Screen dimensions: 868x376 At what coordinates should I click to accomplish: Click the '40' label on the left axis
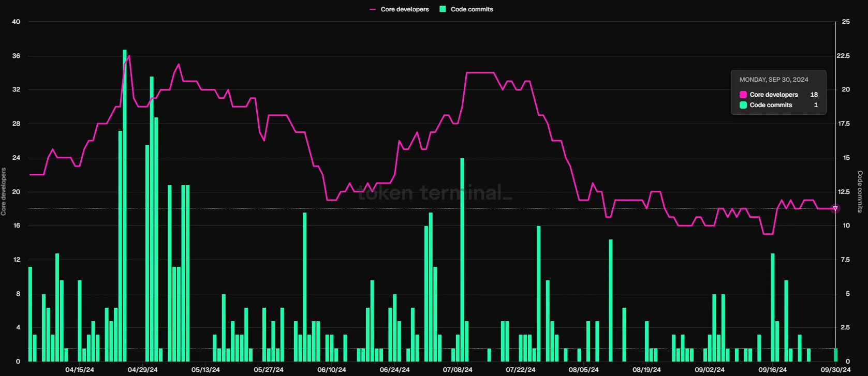coord(16,22)
